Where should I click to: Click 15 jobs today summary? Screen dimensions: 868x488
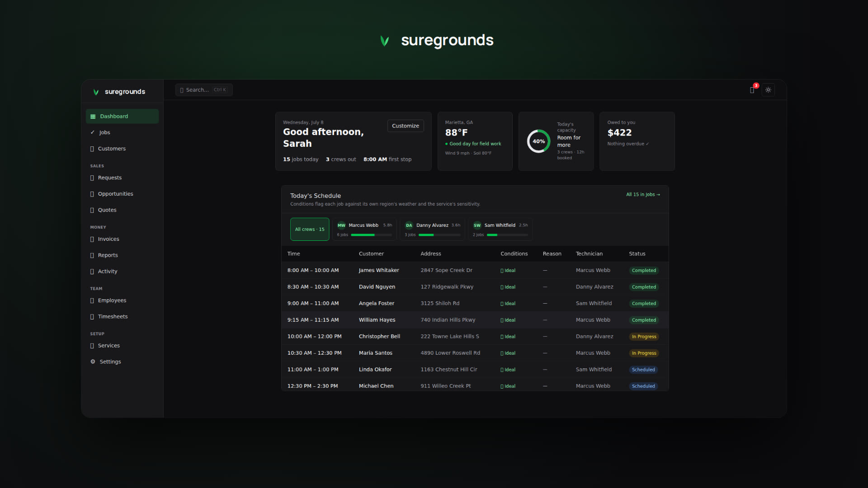pos(301,160)
